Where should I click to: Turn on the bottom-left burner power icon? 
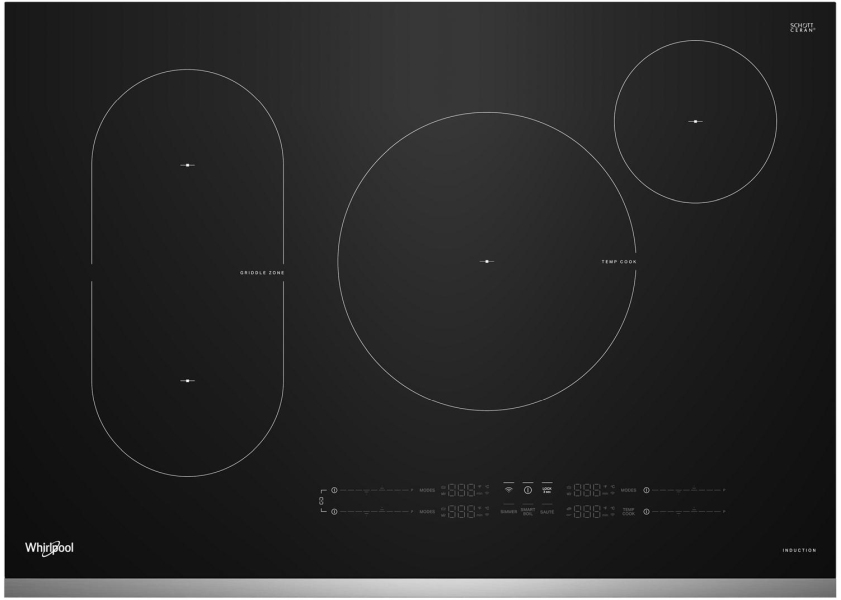point(334,512)
